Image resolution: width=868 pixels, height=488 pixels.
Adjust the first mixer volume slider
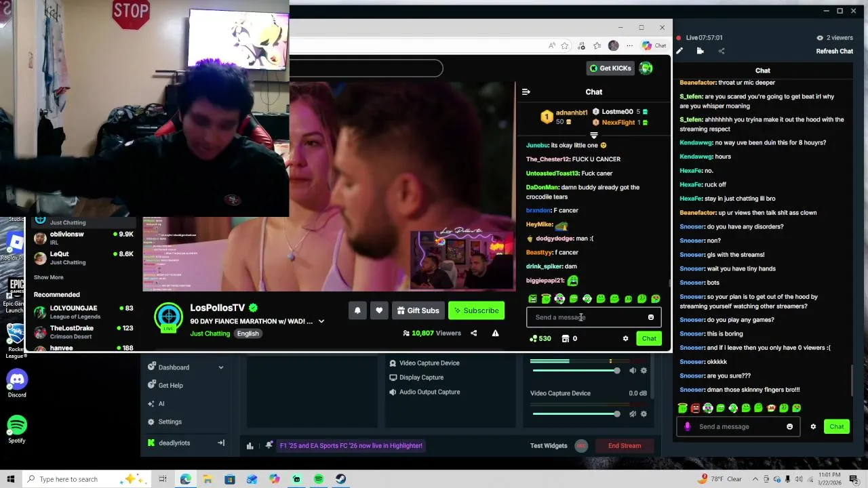click(575, 371)
